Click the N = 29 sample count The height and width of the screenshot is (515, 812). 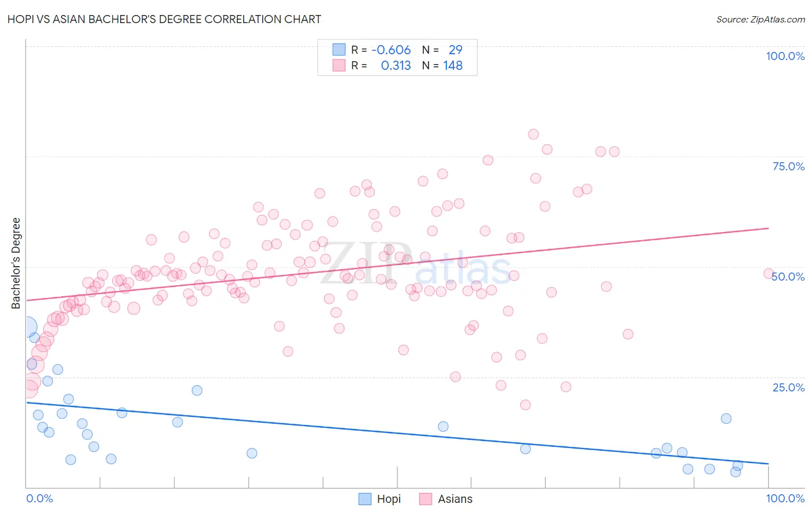tap(442, 50)
